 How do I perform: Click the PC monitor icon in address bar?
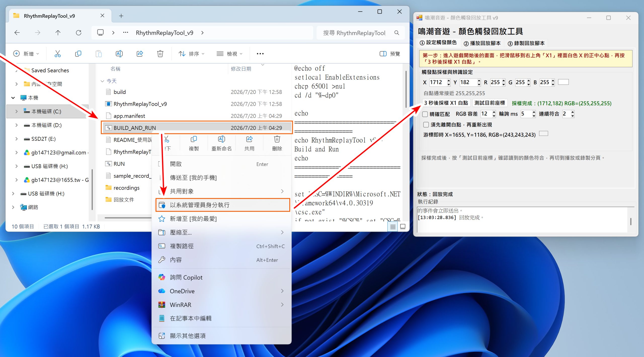(100, 33)
